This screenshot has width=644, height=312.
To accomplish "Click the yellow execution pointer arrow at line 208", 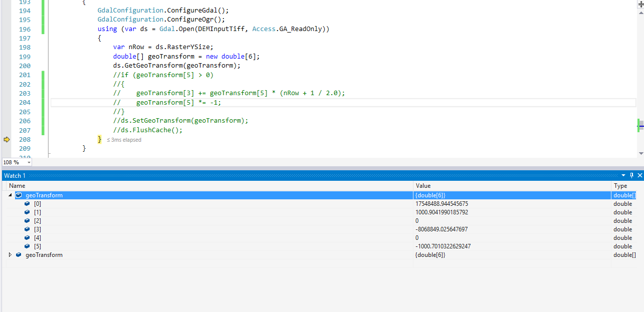I will 7,139.
